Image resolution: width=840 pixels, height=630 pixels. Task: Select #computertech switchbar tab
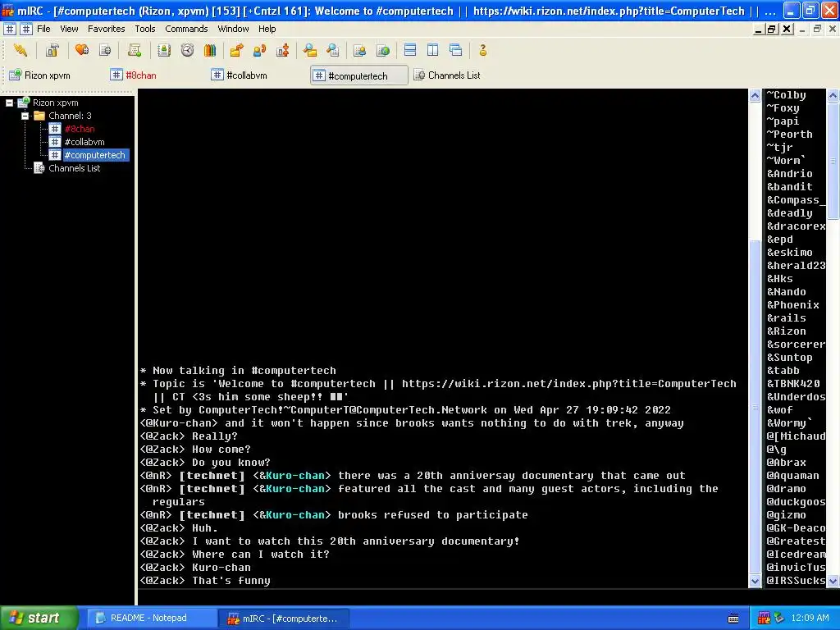pos(359,75)
